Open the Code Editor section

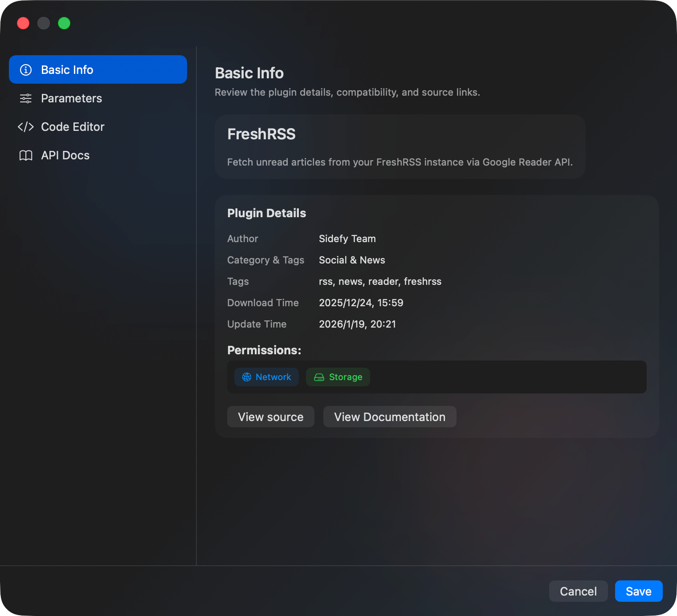pos(98,127)
